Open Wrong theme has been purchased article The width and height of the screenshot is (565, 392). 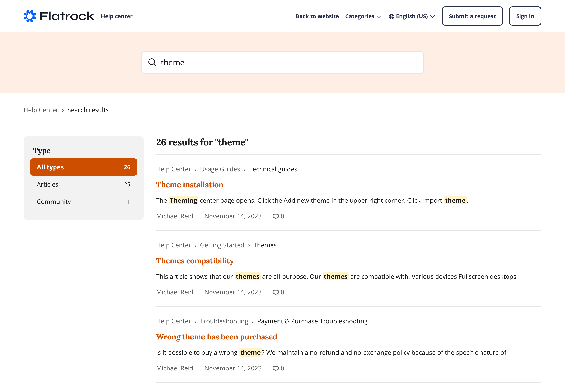[x=216, y=337]
